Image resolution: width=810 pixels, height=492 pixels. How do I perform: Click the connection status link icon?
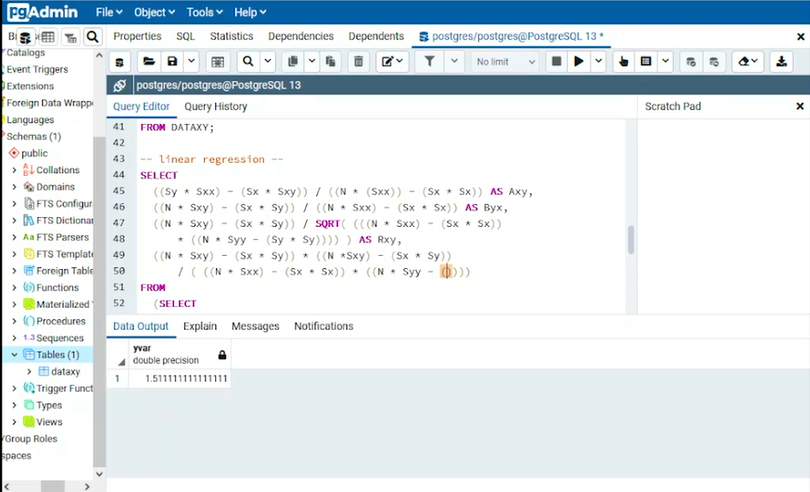(x=120, y=85)
